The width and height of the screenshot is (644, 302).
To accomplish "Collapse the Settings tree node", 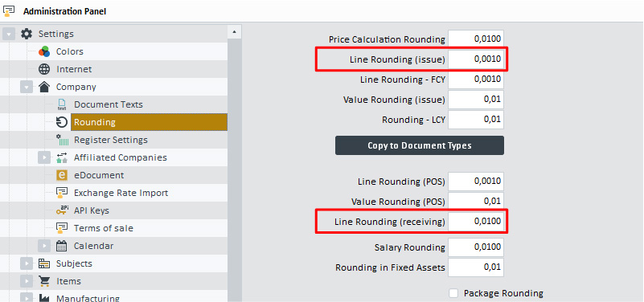I will coord(9,34).
